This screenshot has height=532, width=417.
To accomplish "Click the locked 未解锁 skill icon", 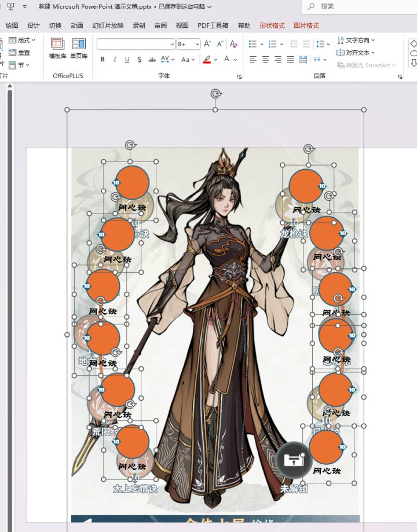I will click(x=293, y=460).
